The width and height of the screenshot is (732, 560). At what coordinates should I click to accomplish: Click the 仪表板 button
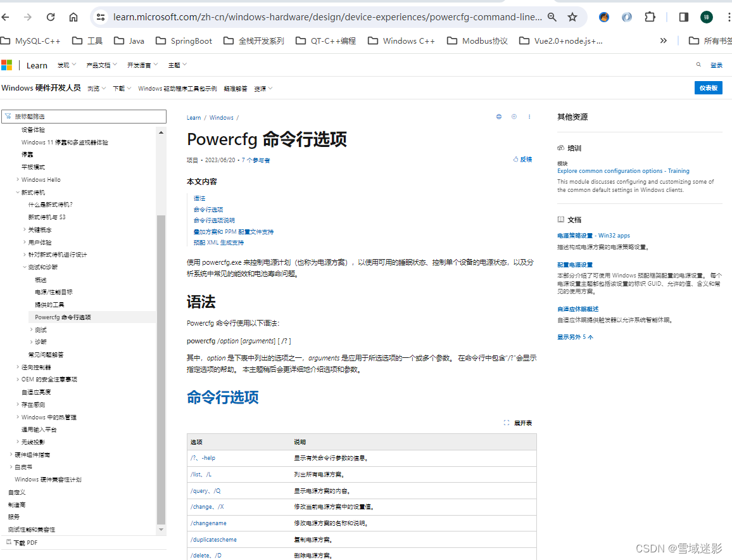(x=708, y=88)
